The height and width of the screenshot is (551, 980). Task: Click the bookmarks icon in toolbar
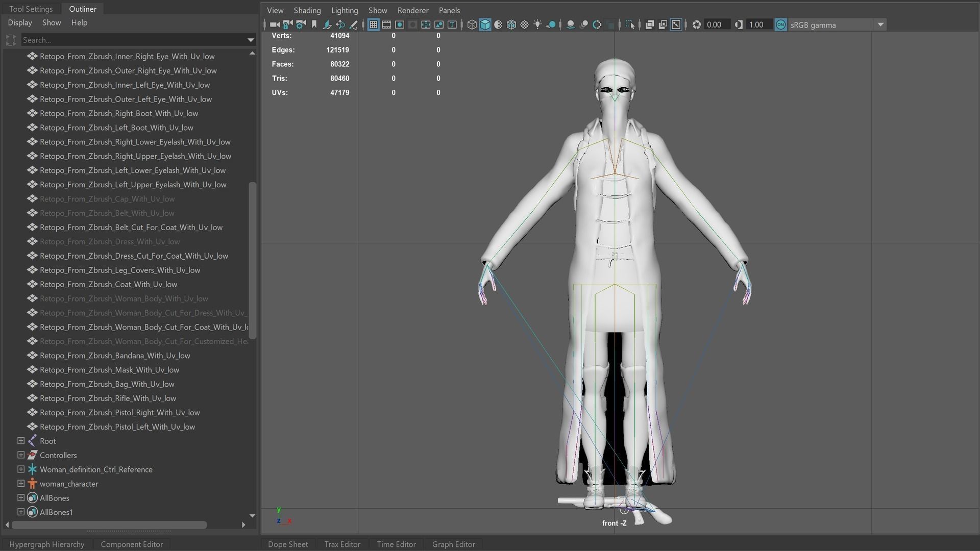coord(314,24)
